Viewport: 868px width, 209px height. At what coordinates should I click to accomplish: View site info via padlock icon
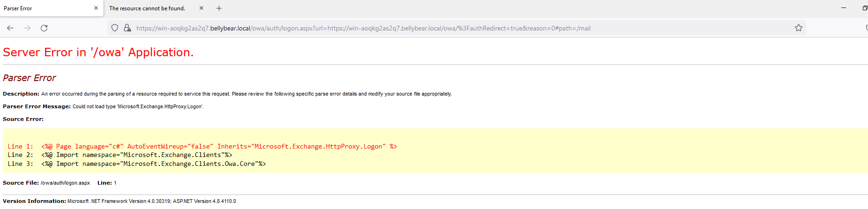click(127, 28)
